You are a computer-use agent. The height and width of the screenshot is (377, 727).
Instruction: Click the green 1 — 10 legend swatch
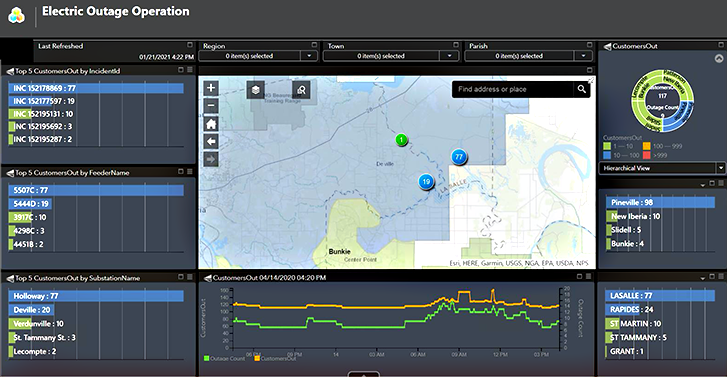point(607,146)
